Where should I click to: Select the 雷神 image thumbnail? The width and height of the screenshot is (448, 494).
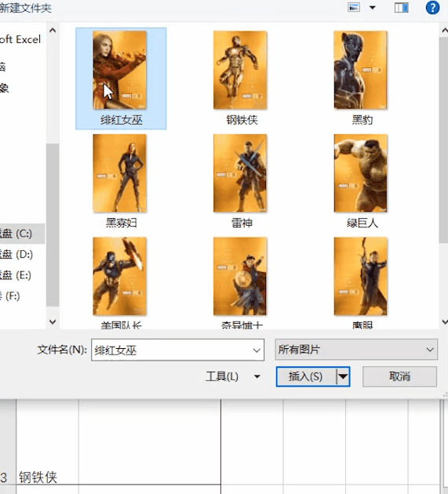[240, 173]
